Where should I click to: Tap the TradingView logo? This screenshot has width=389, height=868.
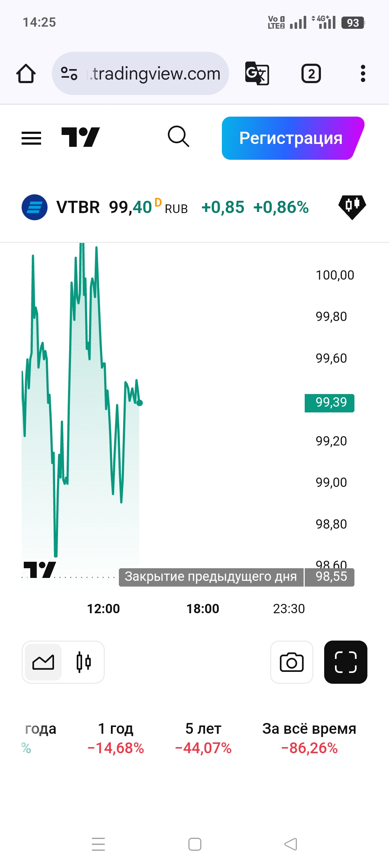(x=80, y=137)
